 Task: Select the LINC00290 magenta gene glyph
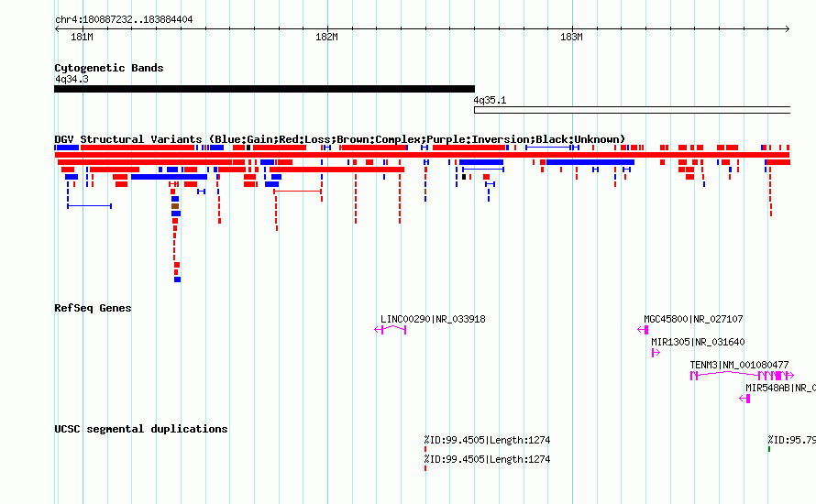391,329
